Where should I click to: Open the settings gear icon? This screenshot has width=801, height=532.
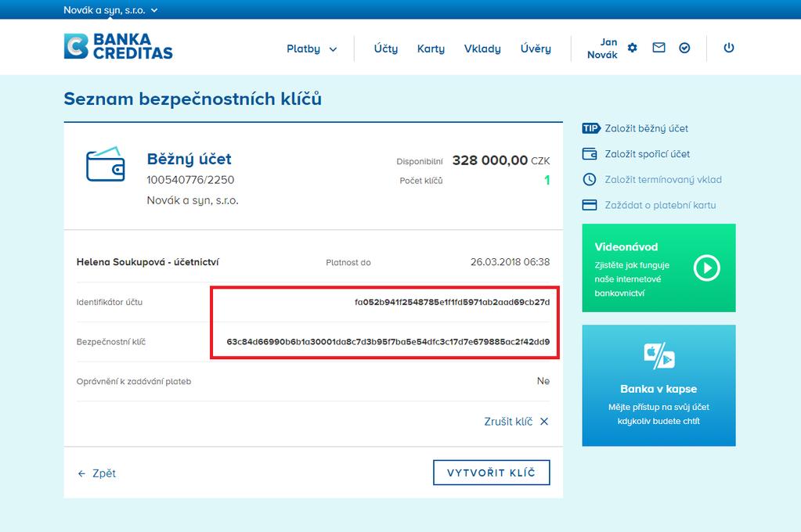[x=633, y=48]
